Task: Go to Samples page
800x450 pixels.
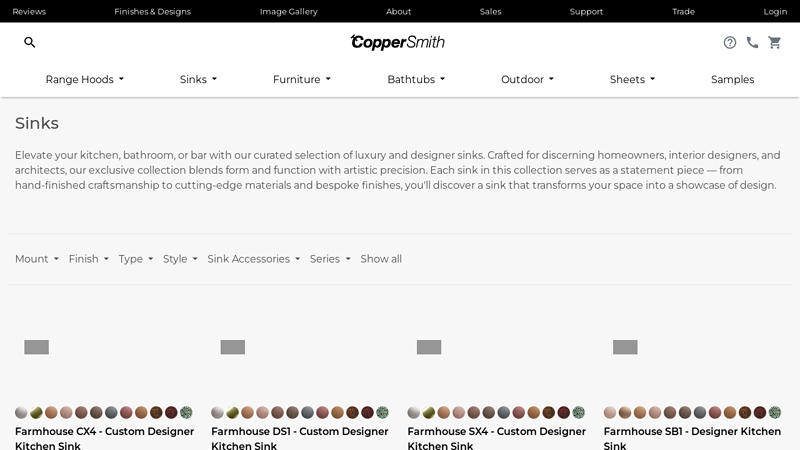Action: 732,80
